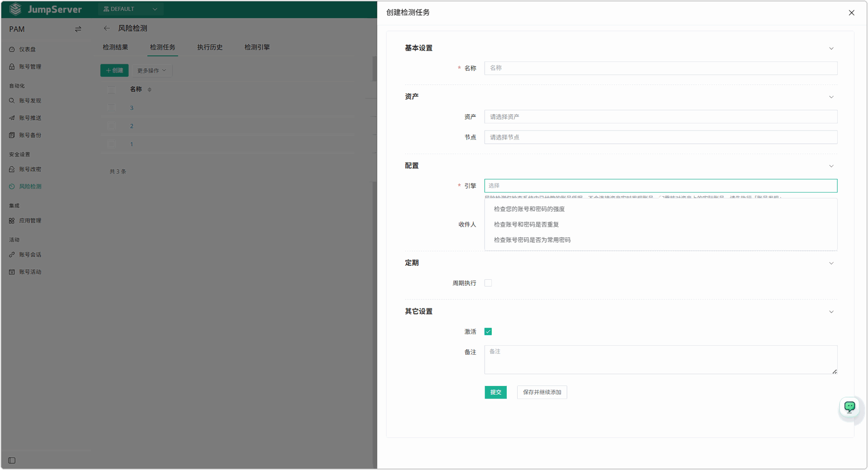Switch to the 执行历史 tab

click(x=210, y=47)
